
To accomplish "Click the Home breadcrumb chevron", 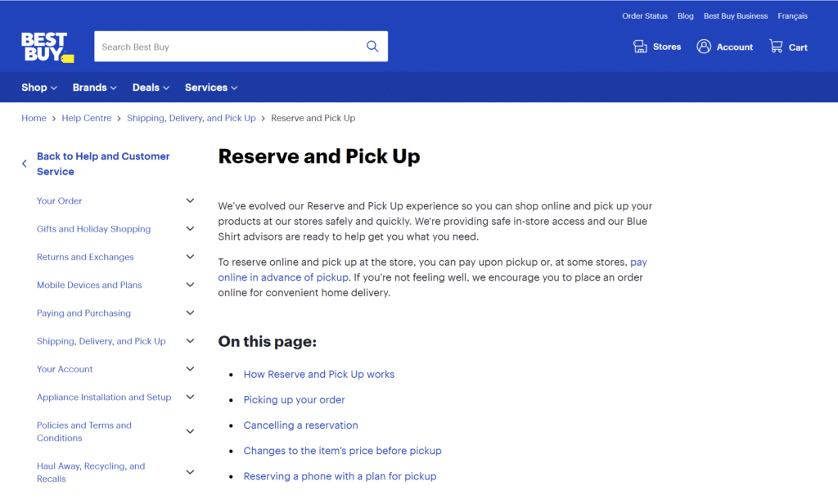I will click(x=52, y=118).
